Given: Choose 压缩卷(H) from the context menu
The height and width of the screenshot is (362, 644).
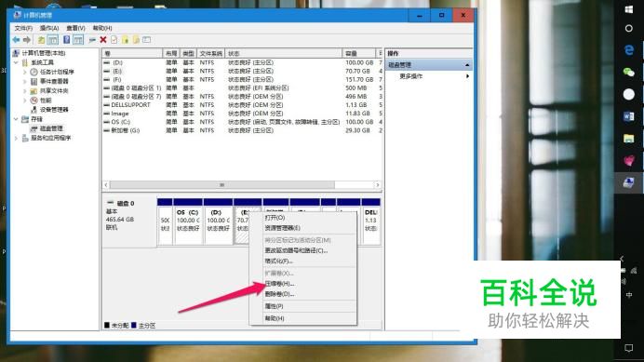Looking at the screenshot, I should point(303,284).
